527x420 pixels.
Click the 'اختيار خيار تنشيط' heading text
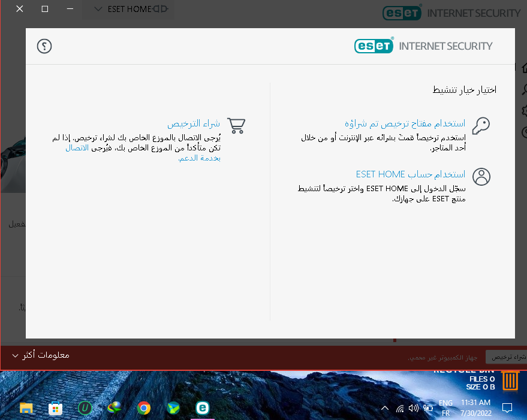pyautogui.click(x=464, y=90)
